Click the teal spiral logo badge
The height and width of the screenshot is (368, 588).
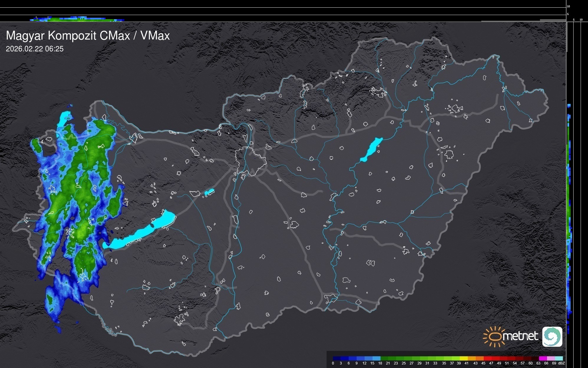click(x=552, y=336)
